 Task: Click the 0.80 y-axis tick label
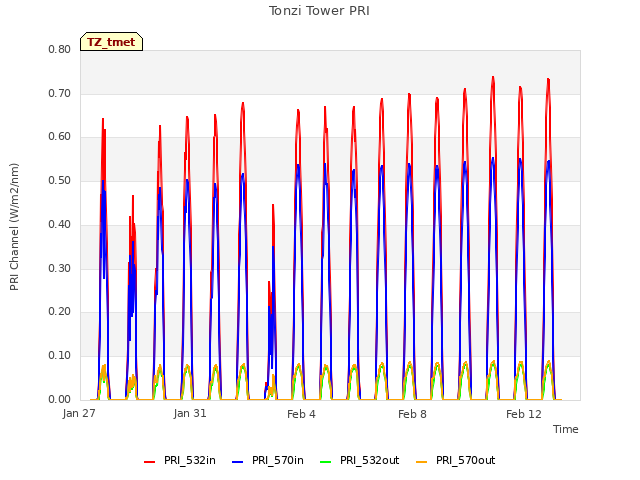pos(60,49)
